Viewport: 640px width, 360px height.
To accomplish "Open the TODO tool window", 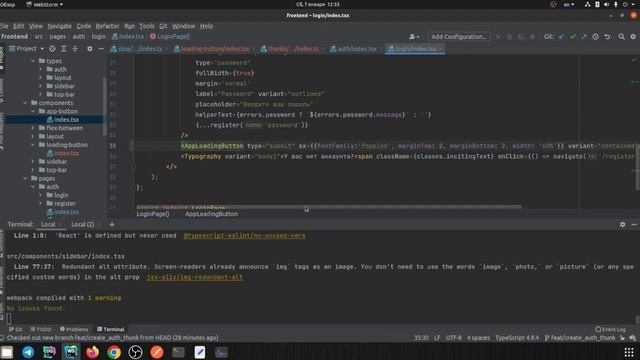I will (x=41, y=329).
